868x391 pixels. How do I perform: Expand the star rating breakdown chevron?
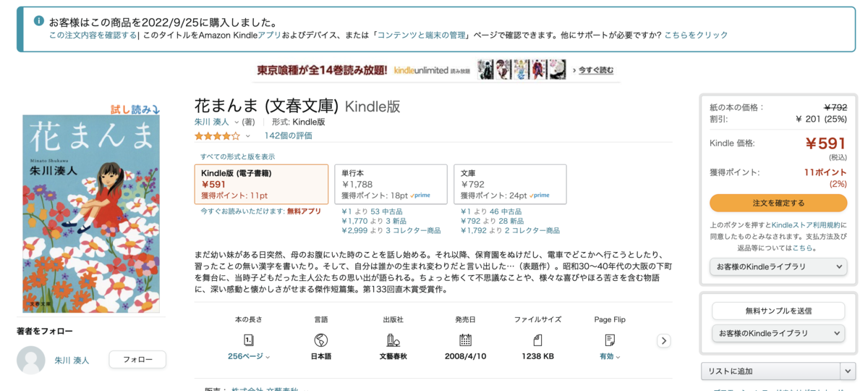point(247,135)
